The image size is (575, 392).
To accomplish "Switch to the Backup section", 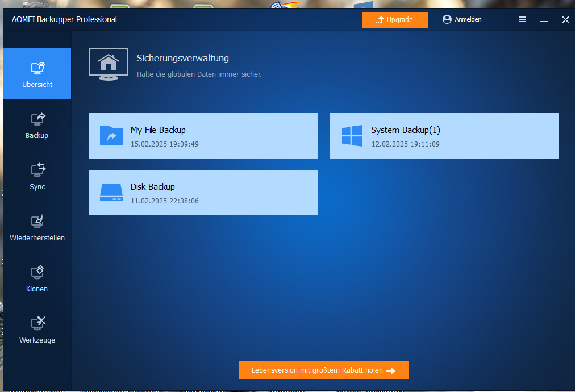I will pos(37,126).
